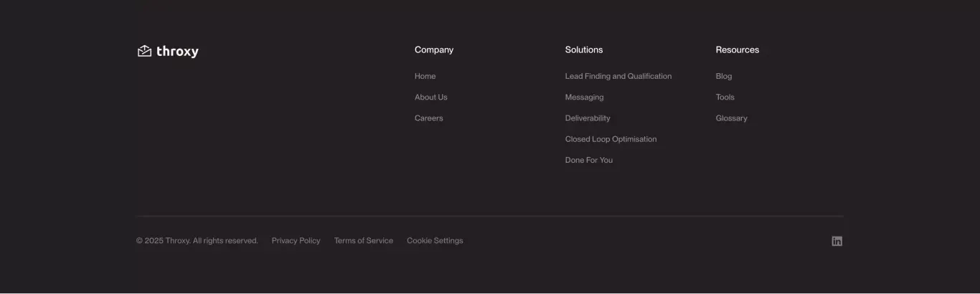Open the Terms of Service

click(x=363, y=241)
